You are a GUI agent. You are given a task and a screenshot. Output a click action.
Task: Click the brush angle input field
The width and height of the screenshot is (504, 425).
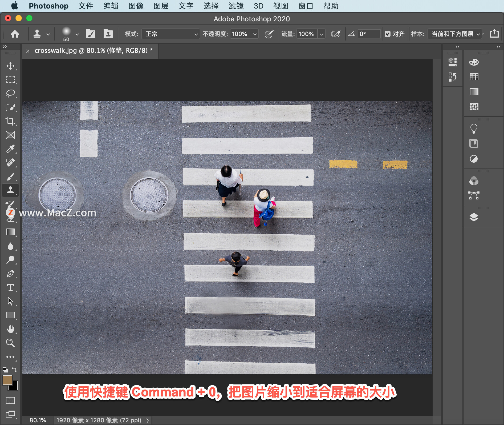(369, 34)
